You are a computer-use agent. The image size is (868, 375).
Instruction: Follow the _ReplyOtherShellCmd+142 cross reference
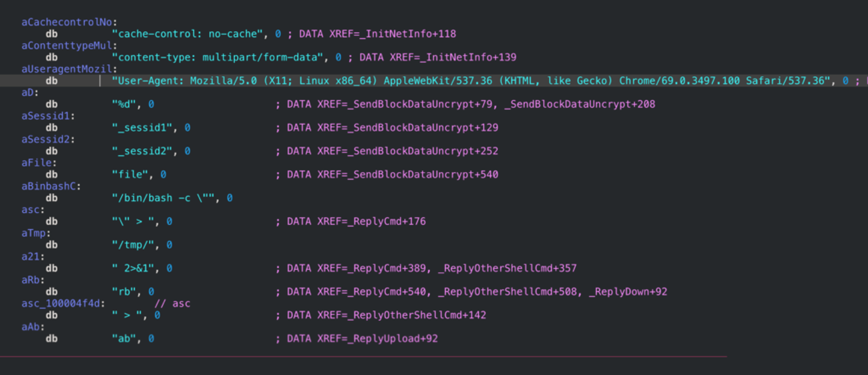(417, 315)
